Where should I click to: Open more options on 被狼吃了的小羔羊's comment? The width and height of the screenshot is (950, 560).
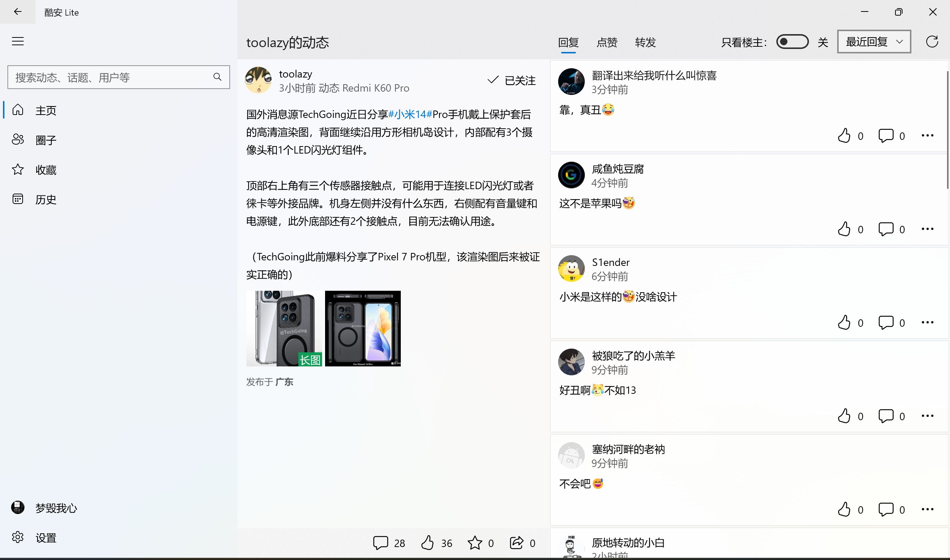click(x=927, y=416)
